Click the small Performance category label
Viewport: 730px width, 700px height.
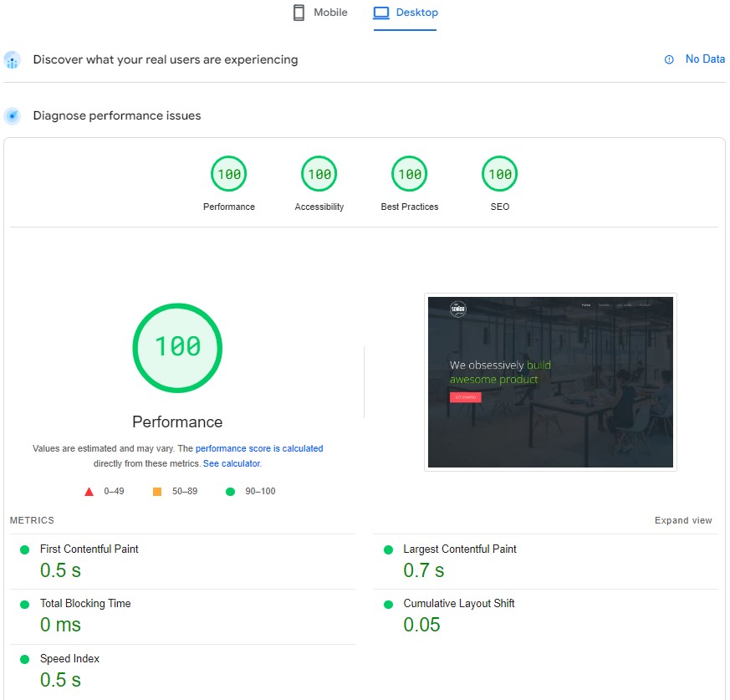228,207
